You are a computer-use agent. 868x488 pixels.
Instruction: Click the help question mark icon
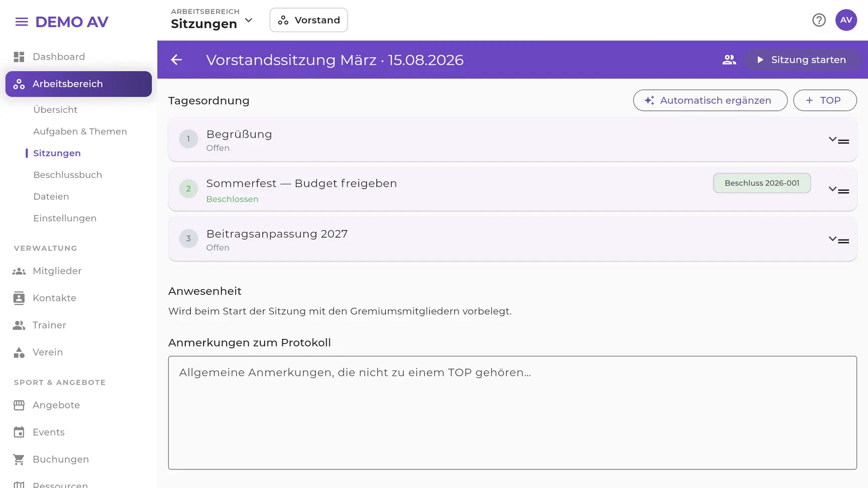coord(819,20)
